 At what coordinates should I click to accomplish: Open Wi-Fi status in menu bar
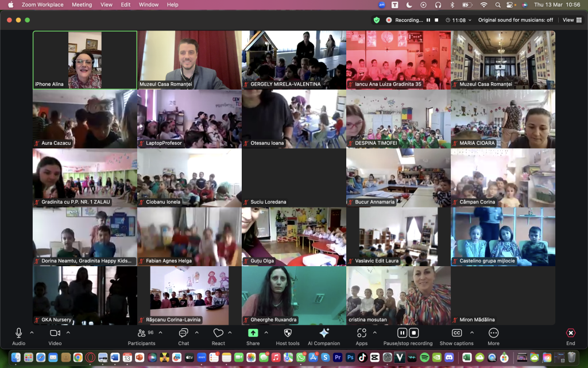(x=483, y=5)
